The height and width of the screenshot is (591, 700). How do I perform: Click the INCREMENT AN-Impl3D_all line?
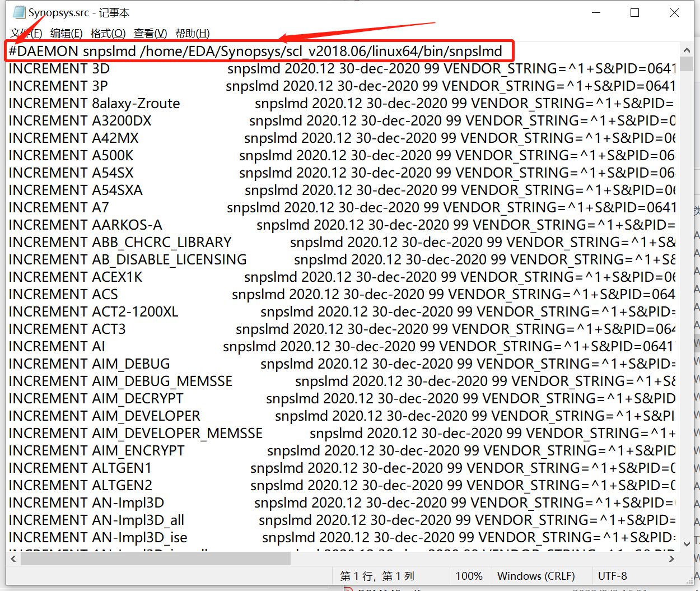(x=342, y=520)
